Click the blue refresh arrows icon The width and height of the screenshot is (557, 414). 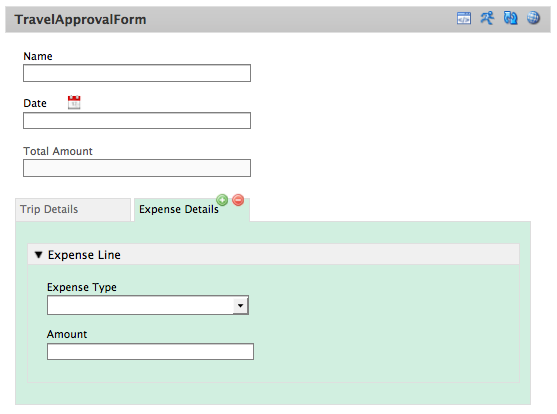tap(510, 18)
